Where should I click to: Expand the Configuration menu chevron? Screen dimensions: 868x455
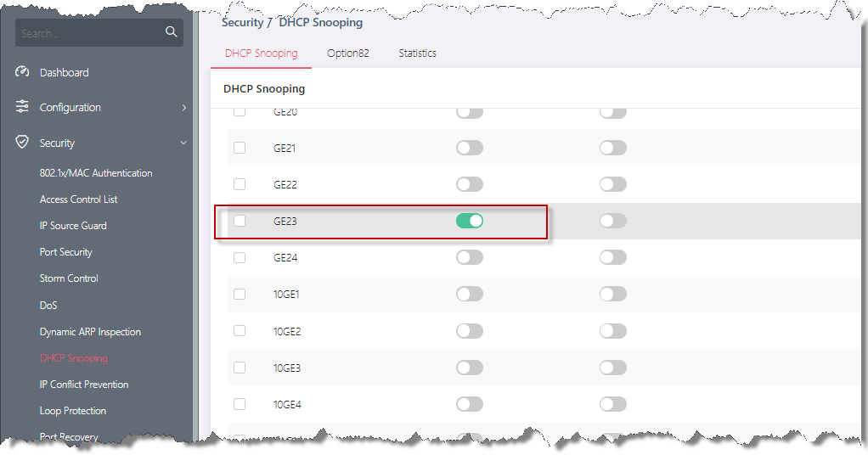pyautogui.click(x=183, y=108)
